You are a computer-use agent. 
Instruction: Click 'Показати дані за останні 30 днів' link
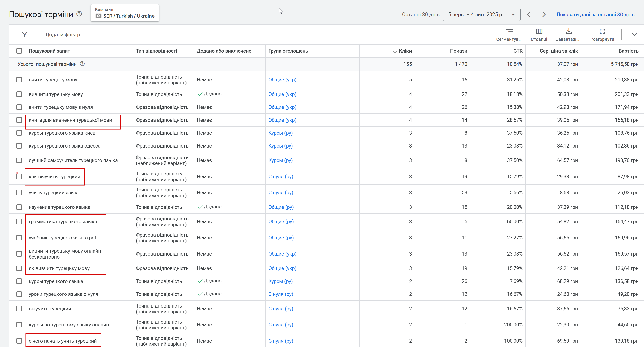coord(595,15)
